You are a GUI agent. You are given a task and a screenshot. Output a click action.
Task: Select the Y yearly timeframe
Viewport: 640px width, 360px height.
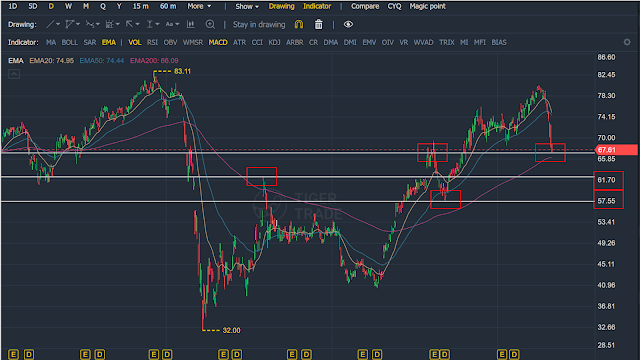[119, 7]
